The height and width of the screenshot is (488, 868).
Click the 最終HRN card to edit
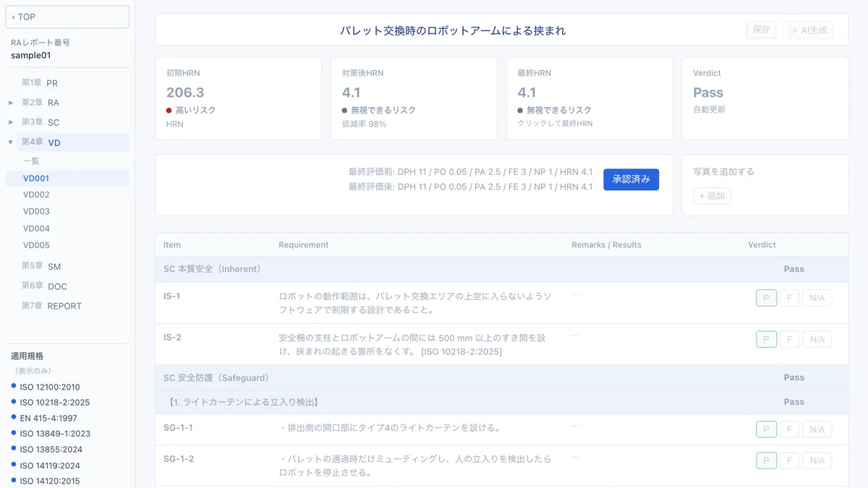pyautogui.click(x=590, y=99)
